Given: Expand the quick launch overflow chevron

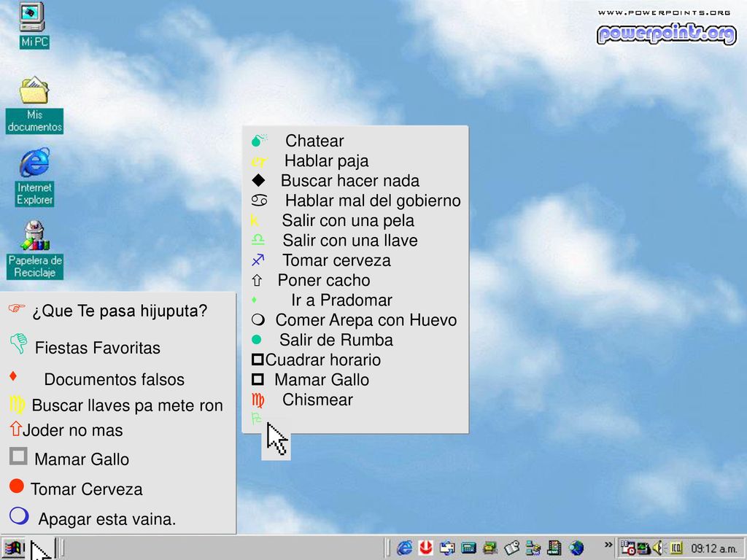Looking at the screenshot, I should pos(608,545).
